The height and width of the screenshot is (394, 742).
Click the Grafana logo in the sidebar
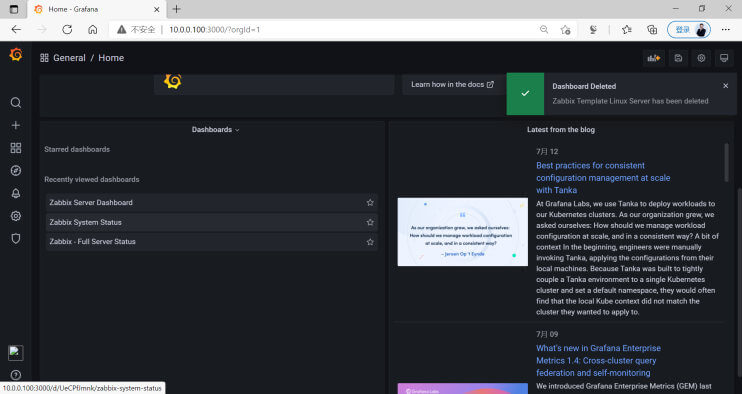16,55
